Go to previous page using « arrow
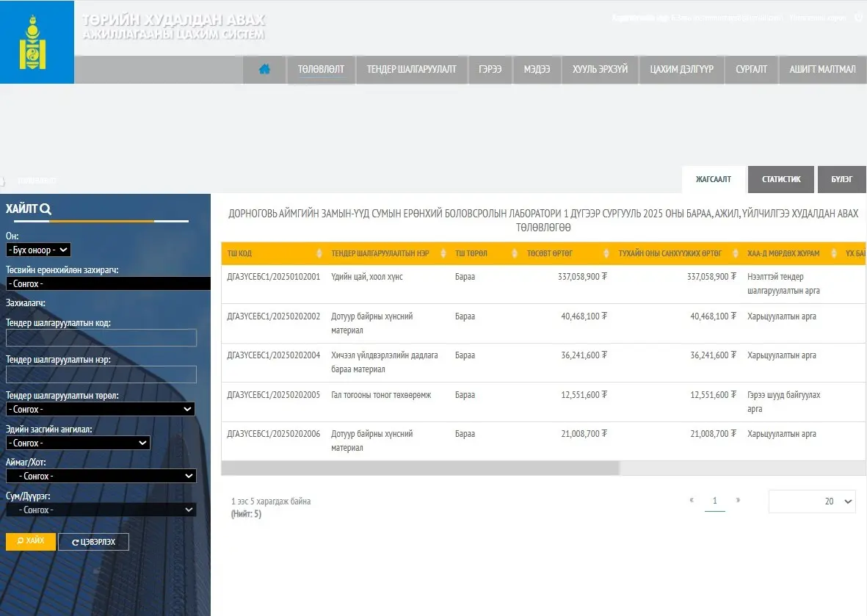The image size is (867, 616). pyautogui.click(x=692, y=500)
